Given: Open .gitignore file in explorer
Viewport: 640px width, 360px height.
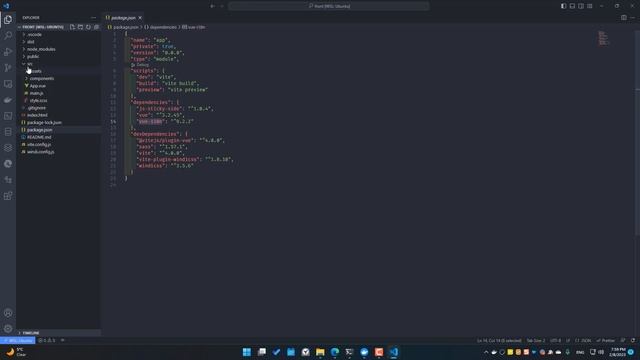Looking at the screenshot, I should point(59,108).
